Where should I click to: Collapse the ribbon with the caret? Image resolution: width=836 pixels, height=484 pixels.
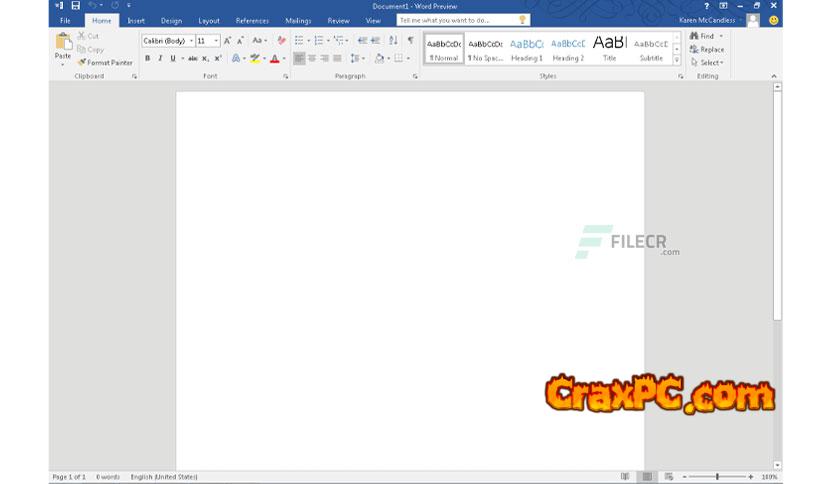click(774, 77)
